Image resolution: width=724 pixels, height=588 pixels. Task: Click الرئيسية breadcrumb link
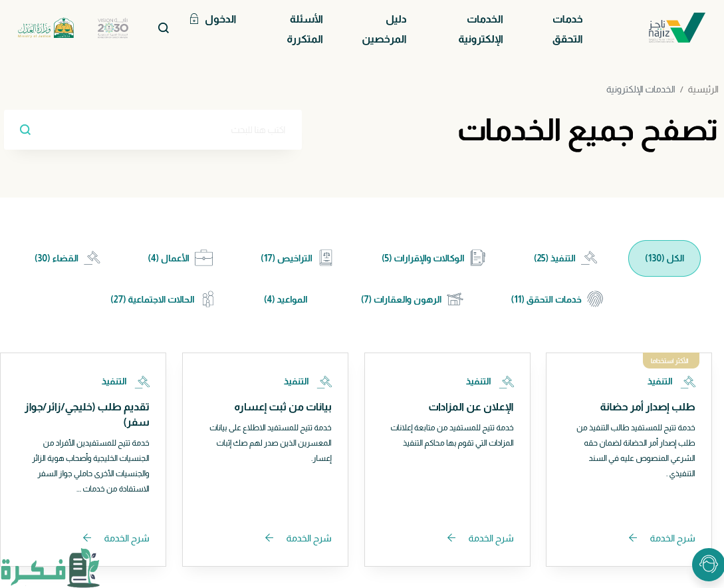coord(703,89)
